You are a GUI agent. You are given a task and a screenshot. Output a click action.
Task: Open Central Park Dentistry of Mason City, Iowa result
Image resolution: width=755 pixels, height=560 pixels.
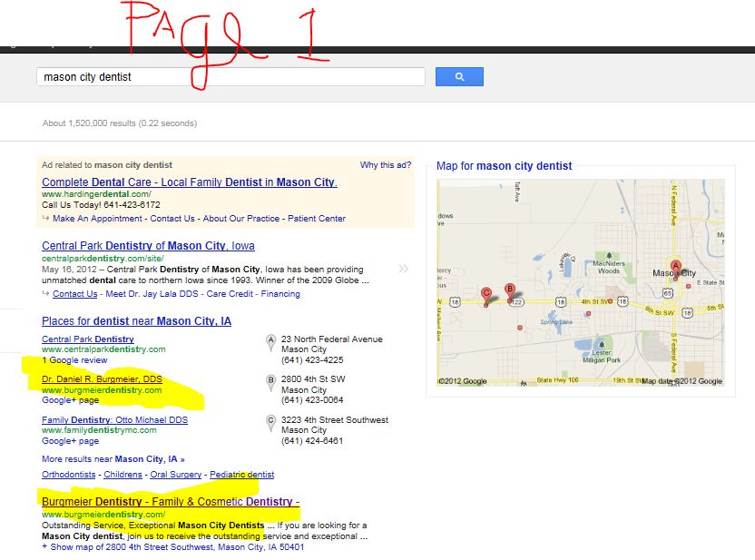coord(148,246)
